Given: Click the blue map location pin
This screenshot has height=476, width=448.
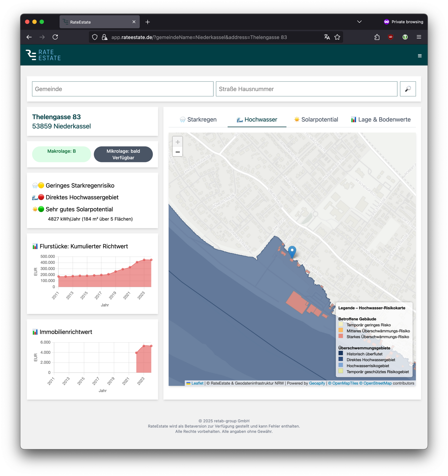Looking at the screenshot, I should tap(292, 251).
